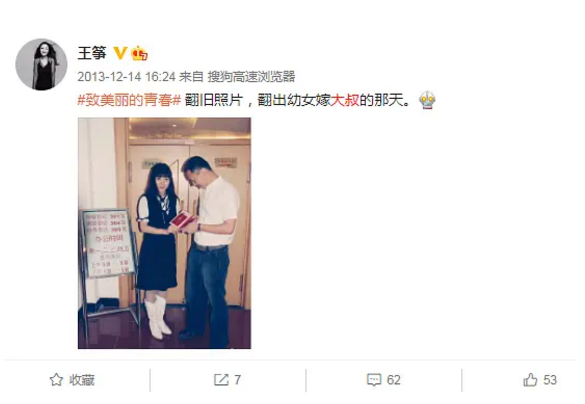585x404 pixels.
Task: Like the post with thumbs-up icon
Action: click(x=530, y=380)
